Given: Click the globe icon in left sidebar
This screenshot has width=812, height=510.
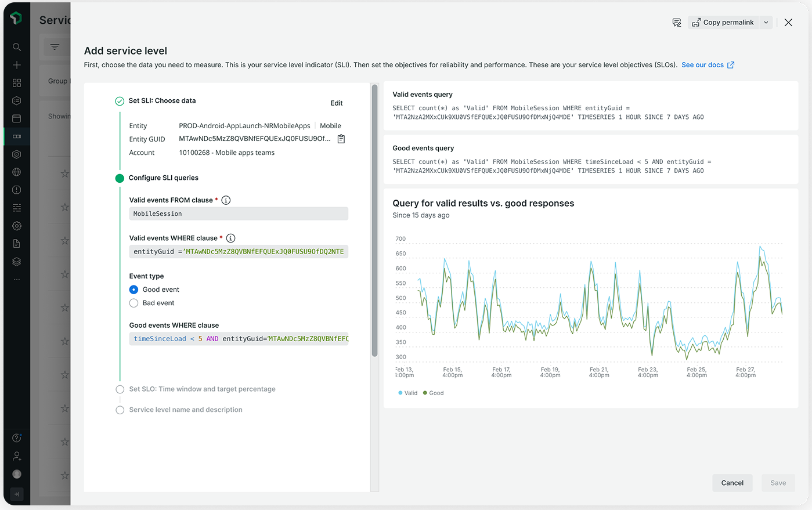Looking at the screenshot, I should coord(17,172).
